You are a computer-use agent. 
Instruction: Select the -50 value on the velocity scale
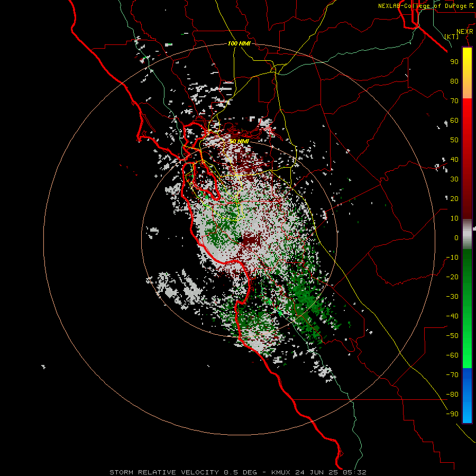pos(452,336)
